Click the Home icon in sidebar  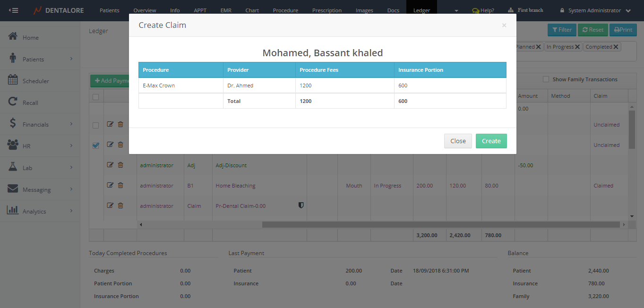(13, 37)
